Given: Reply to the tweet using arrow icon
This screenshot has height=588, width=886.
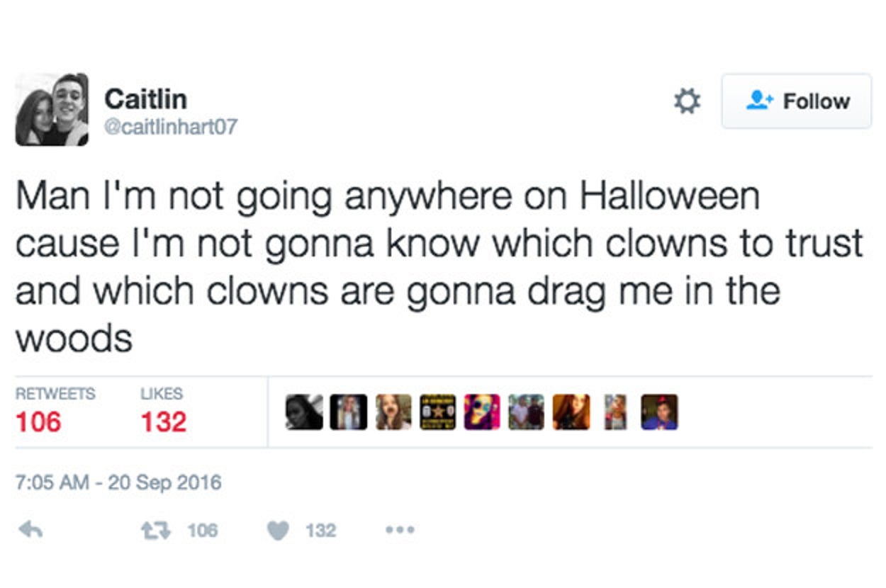Looking at the screenshot, I should pos(30,530).
